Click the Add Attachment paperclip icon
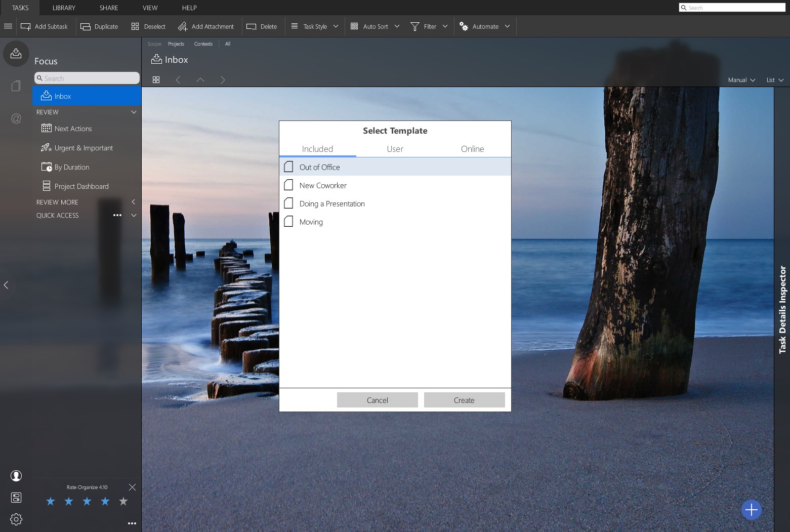790x532 pixels. coord(183,26)
